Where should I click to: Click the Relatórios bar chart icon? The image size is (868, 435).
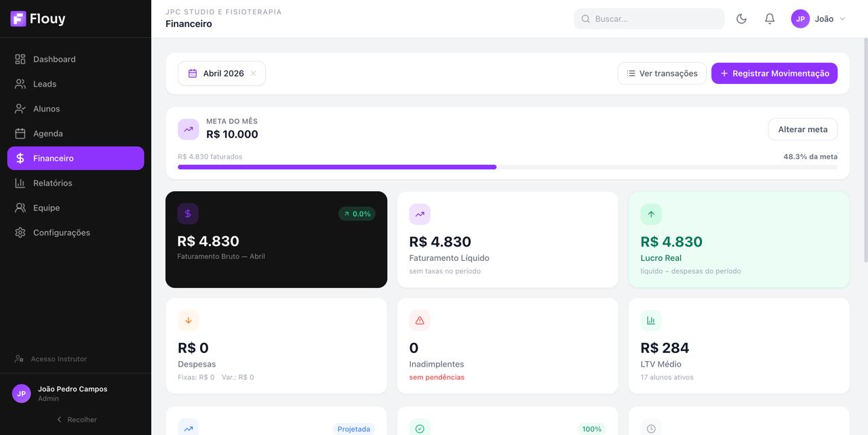20,183
